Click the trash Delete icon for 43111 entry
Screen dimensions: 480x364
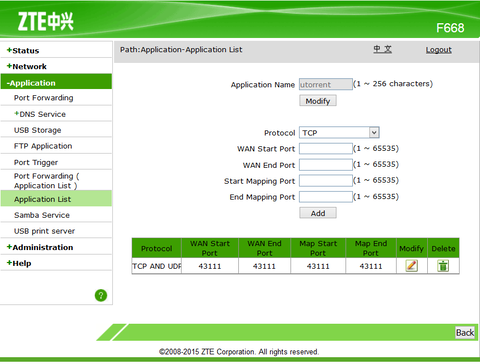click(443, 266)
